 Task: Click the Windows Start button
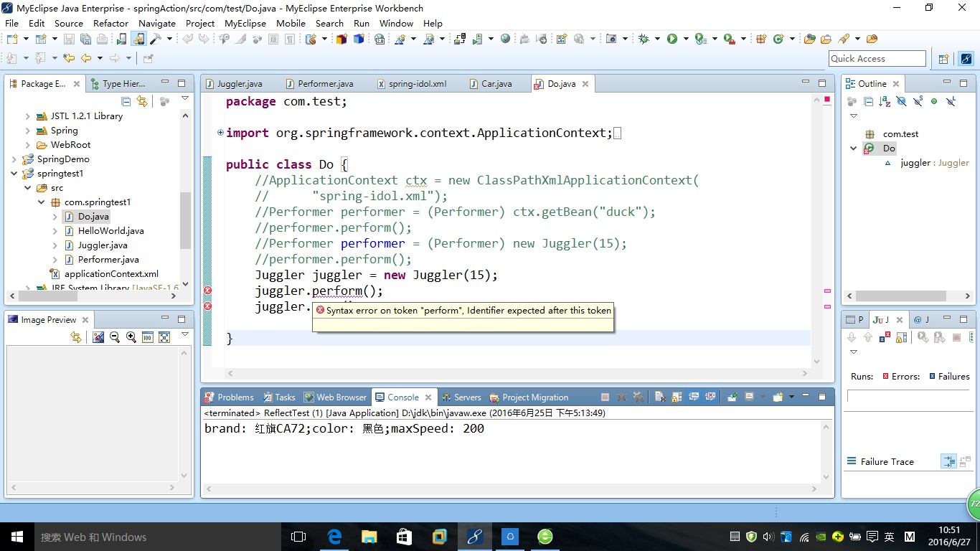[17, 536]
